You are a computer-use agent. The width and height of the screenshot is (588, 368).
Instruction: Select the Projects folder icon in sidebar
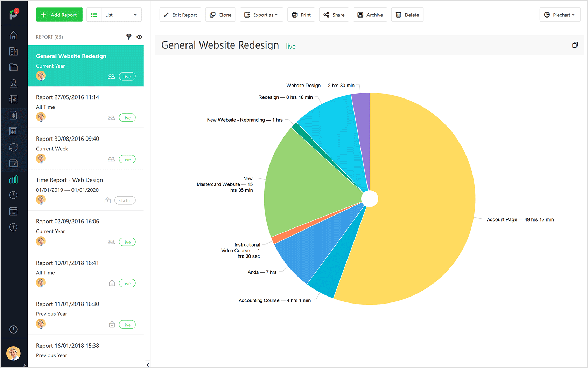coord(13,67)
